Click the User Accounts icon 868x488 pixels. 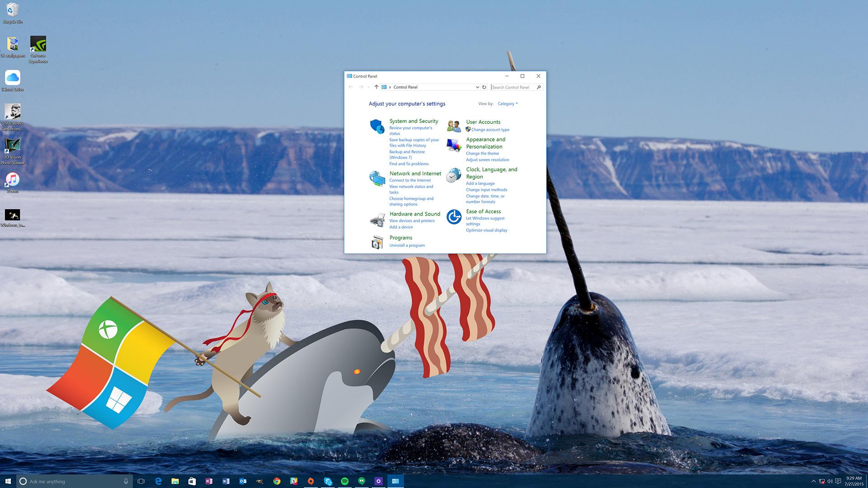click(x=454, y=125)
